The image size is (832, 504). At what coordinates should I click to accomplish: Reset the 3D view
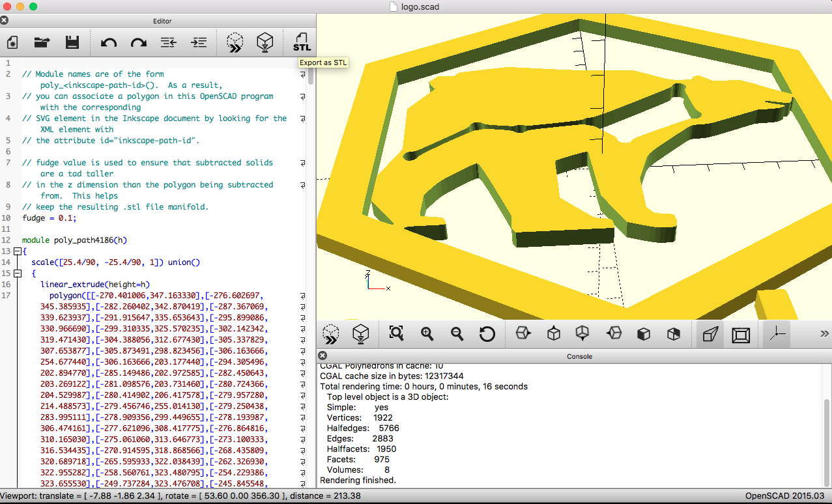487,334
